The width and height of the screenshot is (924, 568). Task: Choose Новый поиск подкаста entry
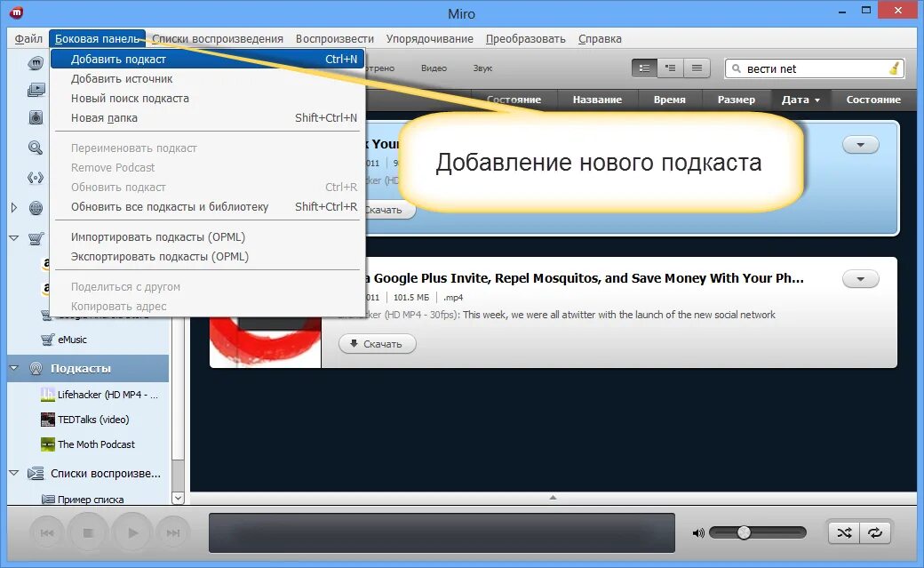pos(207,98)
